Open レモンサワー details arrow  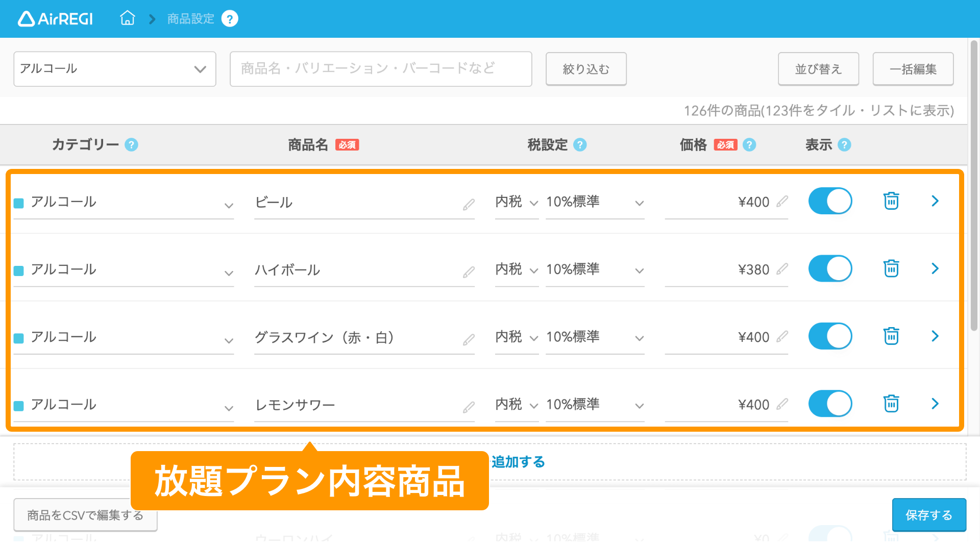[x=935, y=404]
